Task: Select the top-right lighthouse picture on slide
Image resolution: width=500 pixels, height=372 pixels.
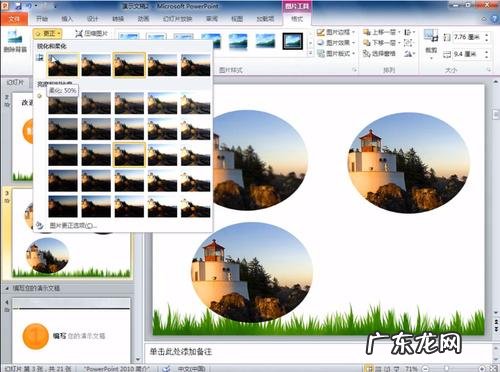Action: pyautogui.click(x=409, y=163)
